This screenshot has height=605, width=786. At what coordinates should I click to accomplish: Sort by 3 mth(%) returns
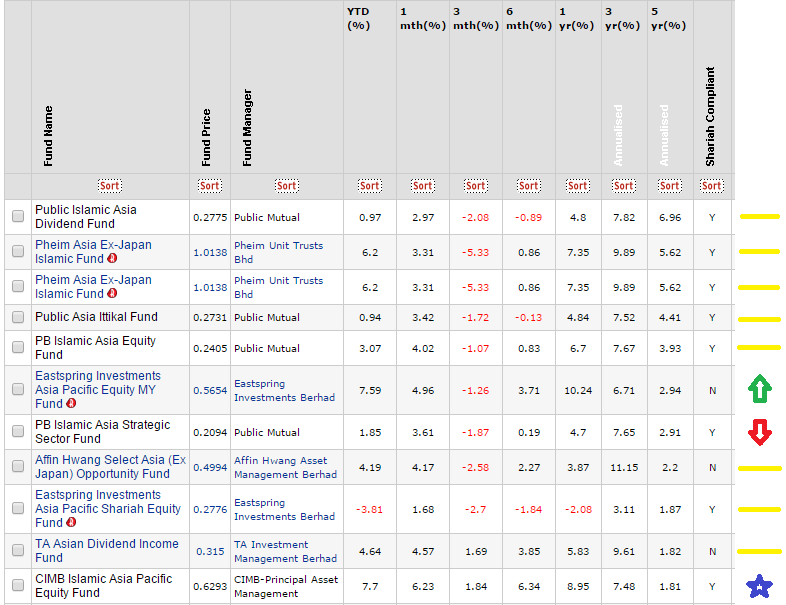click(476, 186)
